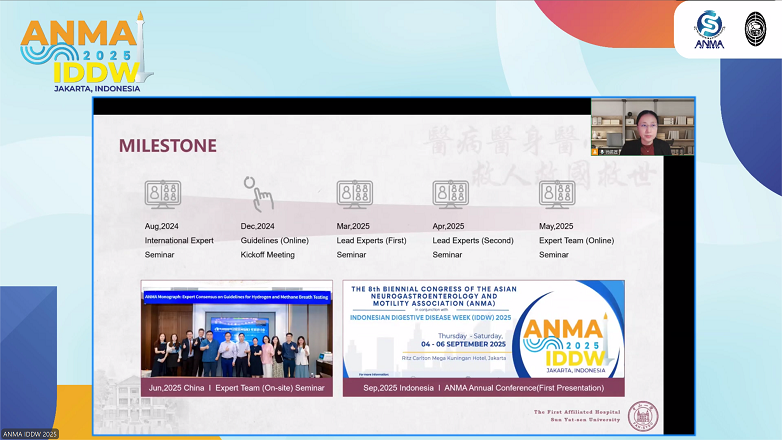
Task: Click the Guidelines (Online) Kickoff Meeting text
Action: pos(267,247)
